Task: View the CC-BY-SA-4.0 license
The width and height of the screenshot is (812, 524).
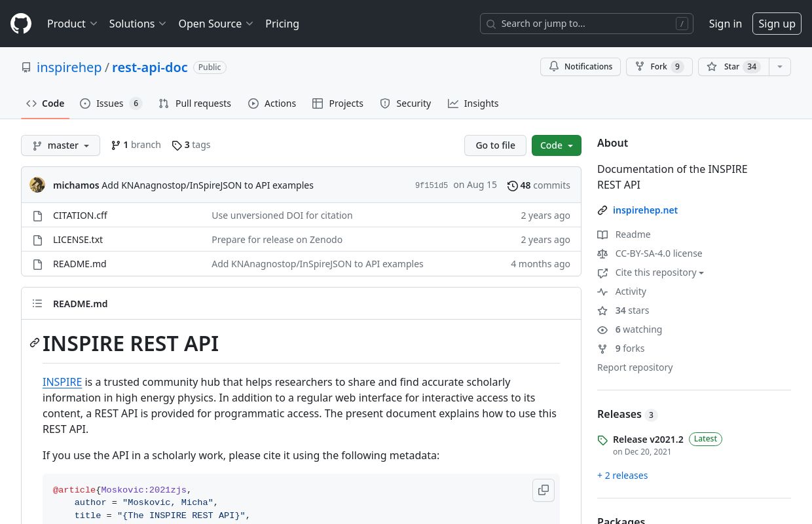Action: (650, 253)
